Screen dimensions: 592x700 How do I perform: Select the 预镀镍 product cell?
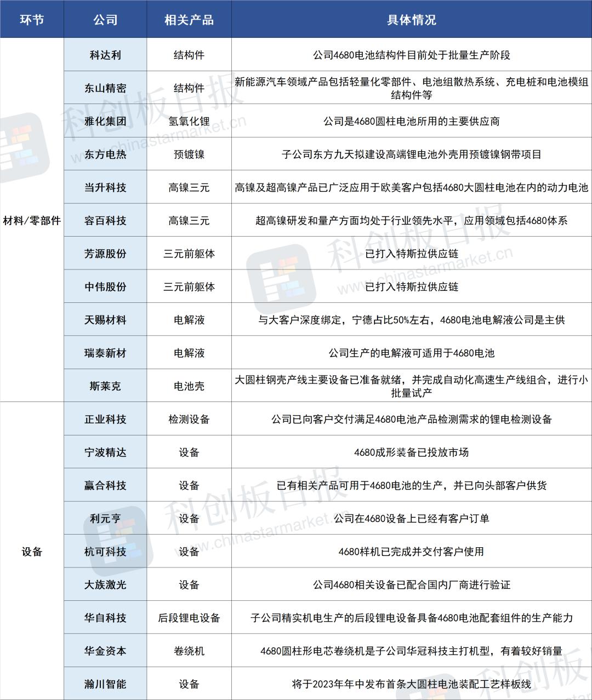pos(189,154)
